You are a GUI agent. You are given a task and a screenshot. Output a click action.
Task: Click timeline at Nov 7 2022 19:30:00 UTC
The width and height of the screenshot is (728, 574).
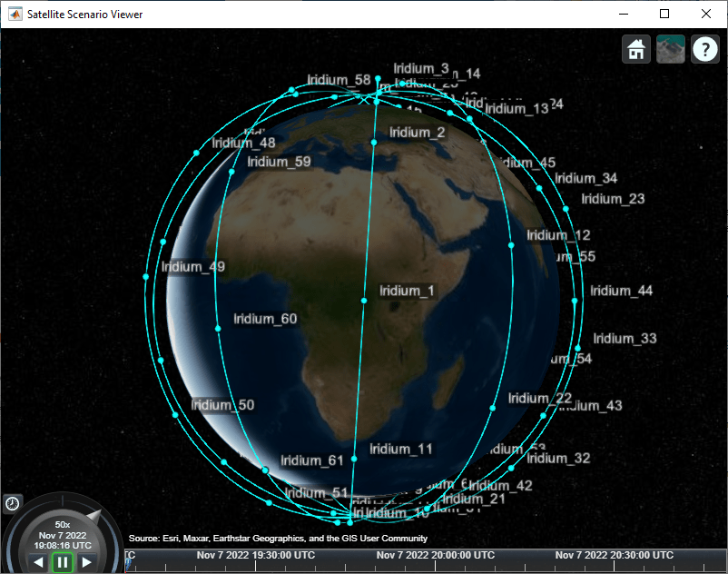click(255, 556)
